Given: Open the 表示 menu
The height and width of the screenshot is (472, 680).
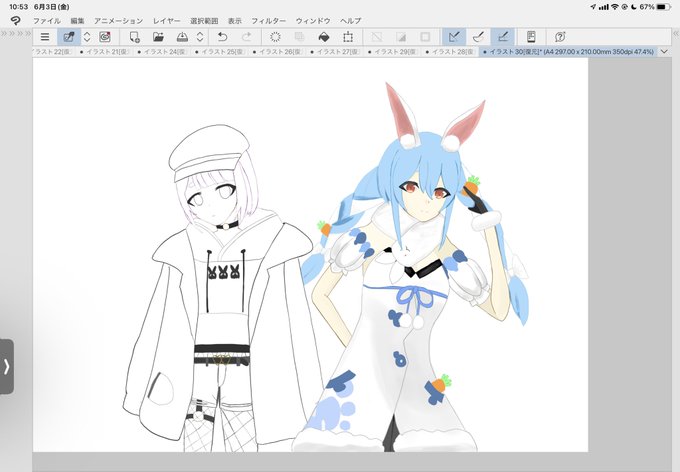Looking at the screenshot, I should pyautogui.click(x=235, y=21).
